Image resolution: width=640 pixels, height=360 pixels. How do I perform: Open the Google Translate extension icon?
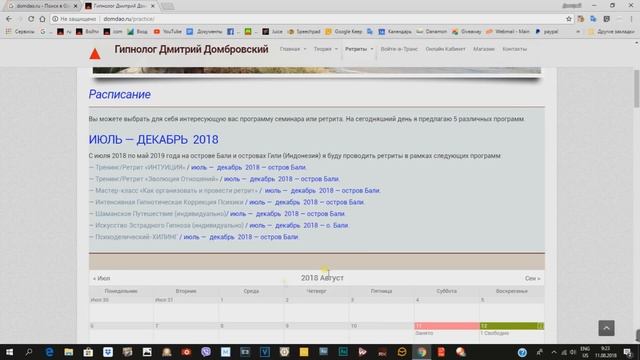pyautogui.click(x=593, y=19)
